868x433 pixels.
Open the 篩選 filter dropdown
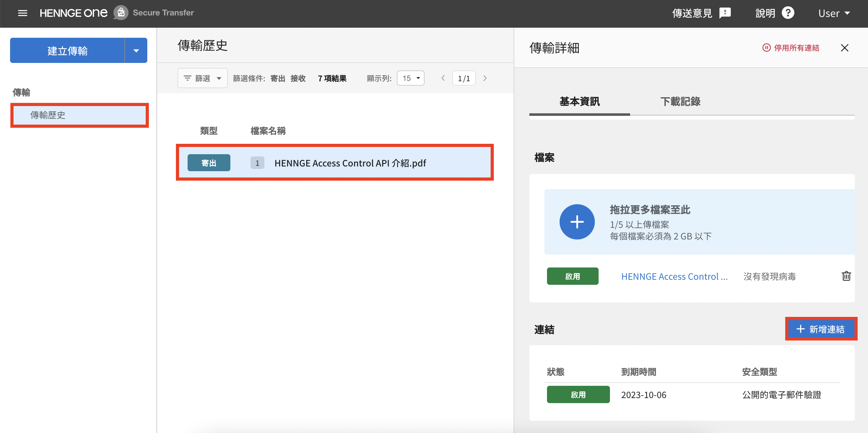(x=202, y=78)
